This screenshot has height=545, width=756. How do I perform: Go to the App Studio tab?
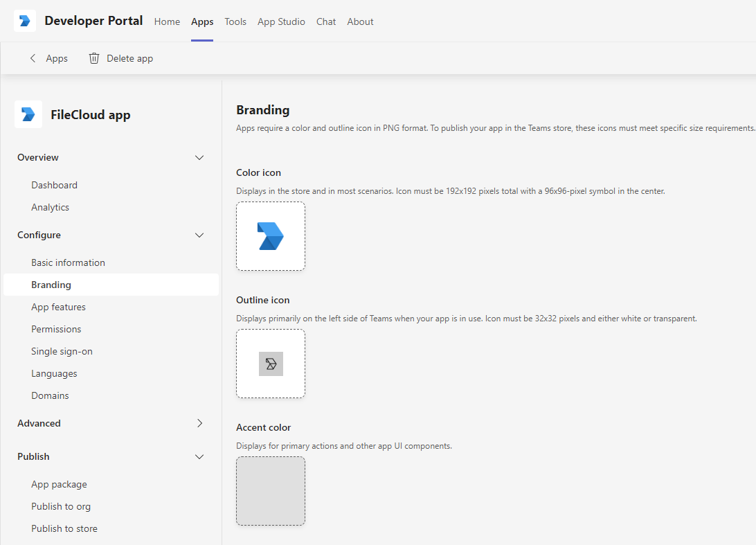281,21
